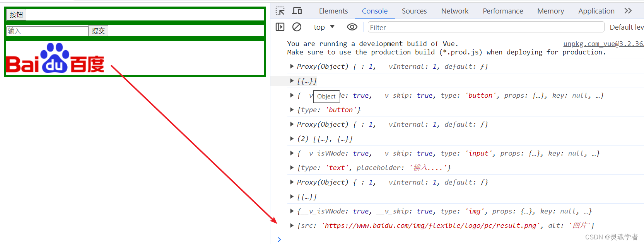Open the Performance tab
644x244 pixels.
point(503,11)
